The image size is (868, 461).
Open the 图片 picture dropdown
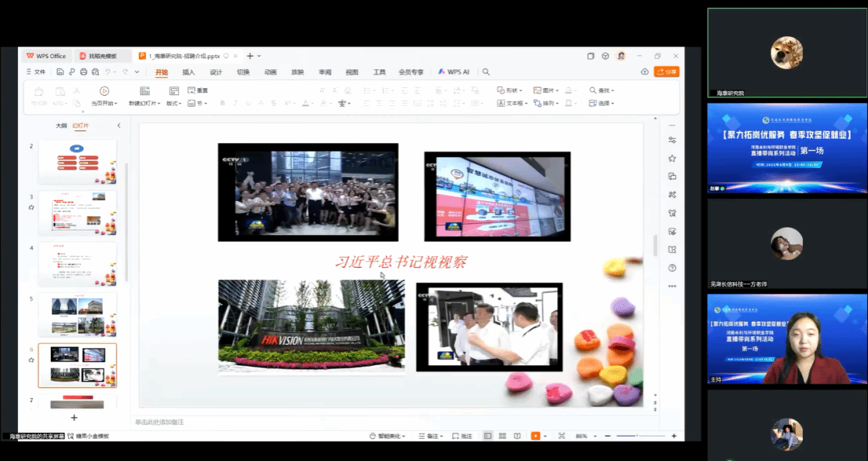point(546,90)
